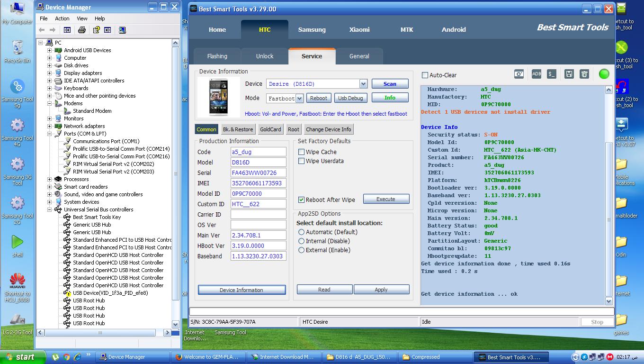
Task: Open the Mode dropdown showing Fastboot
Action: 299,99
